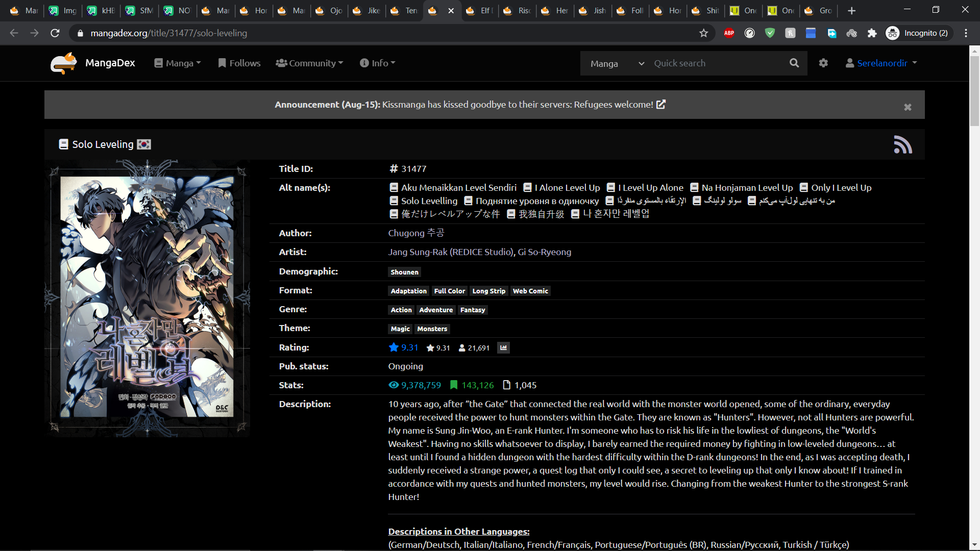Expand the Manga nav dropdown
This screenshot has height=551, width=980.
[x=178, y=63]
